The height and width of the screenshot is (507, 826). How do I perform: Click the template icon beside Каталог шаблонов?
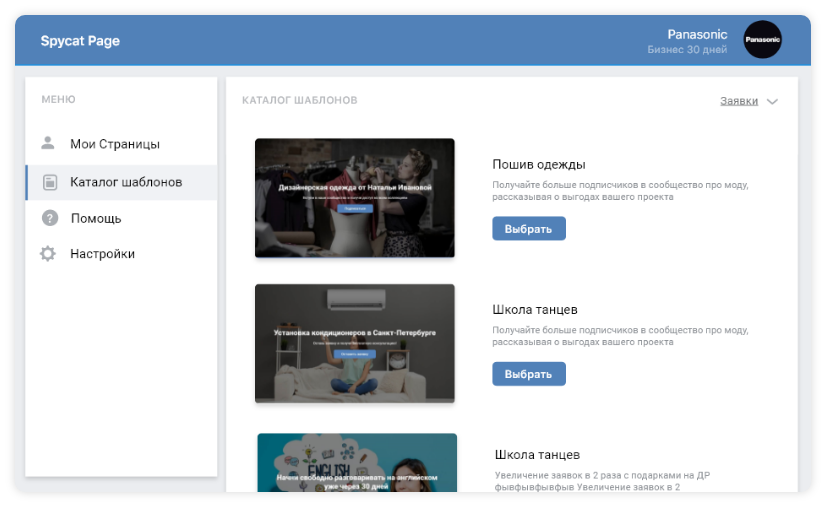[x=50, y=182]
